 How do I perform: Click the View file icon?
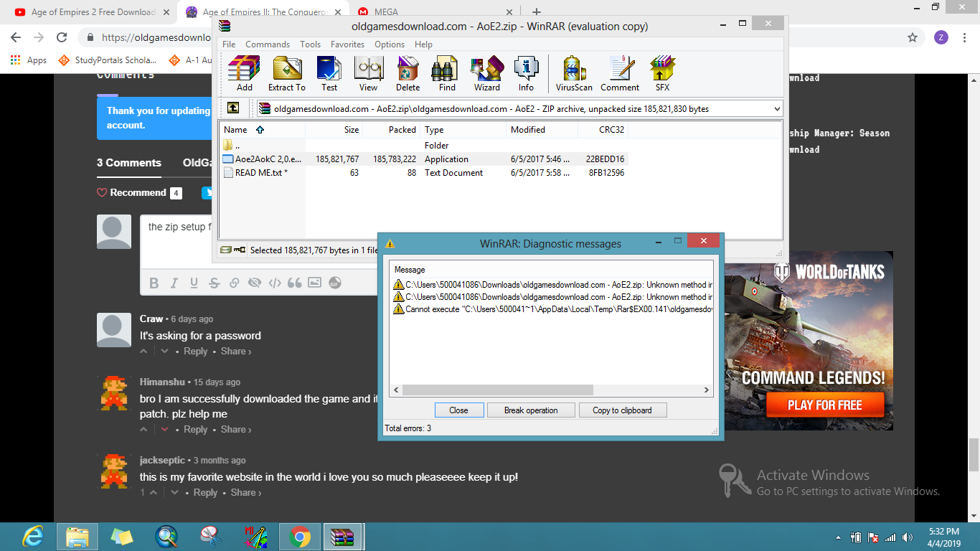point(369,74)
